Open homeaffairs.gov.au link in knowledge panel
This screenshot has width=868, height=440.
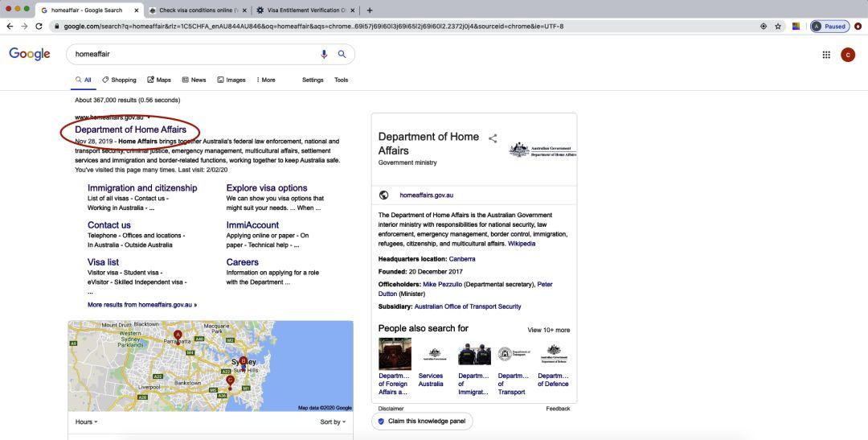[x=426, y=195]
